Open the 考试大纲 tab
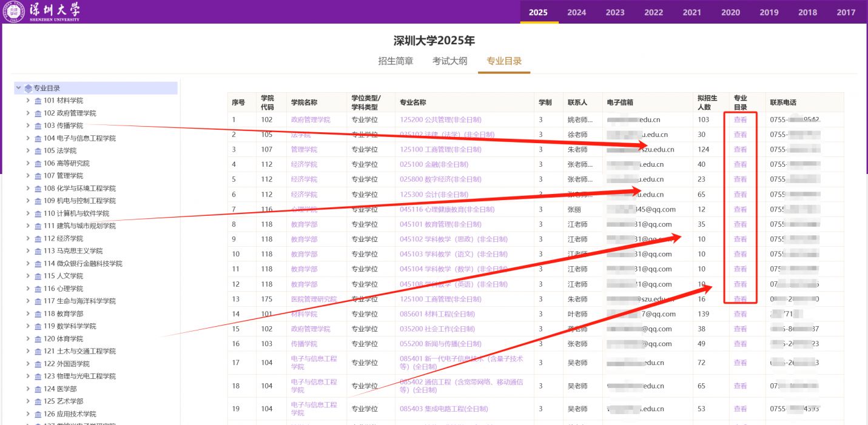868x425 pixels. pos(450,61)
